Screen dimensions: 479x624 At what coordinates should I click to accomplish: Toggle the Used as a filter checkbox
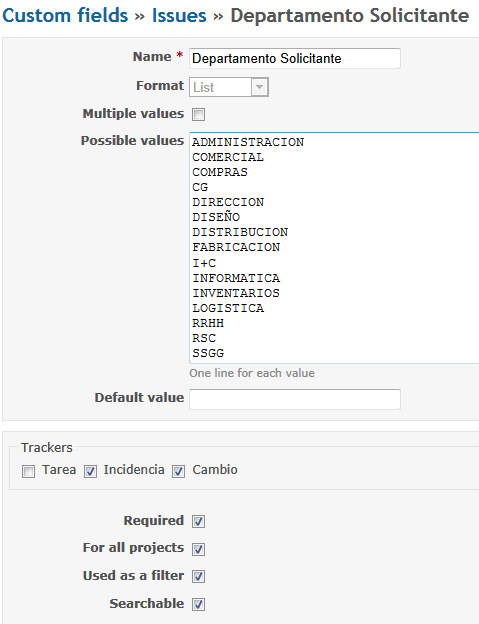point(199,576)
